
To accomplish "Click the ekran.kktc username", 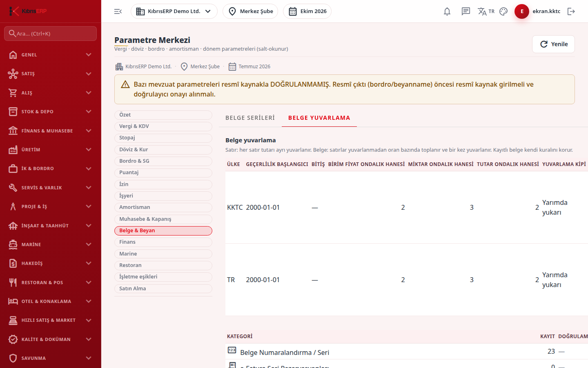I will coord(546,11).
